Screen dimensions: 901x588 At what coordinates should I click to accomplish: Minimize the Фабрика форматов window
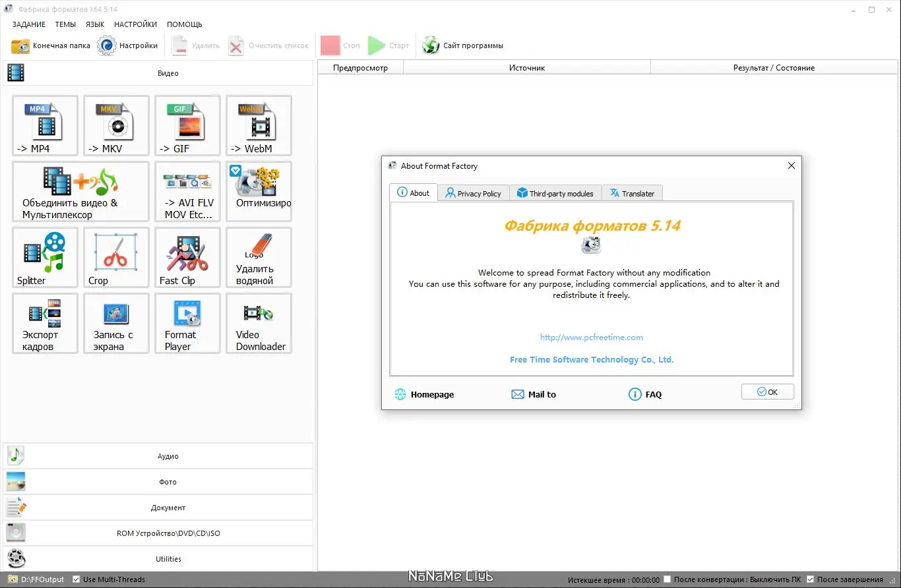point(853,9)
